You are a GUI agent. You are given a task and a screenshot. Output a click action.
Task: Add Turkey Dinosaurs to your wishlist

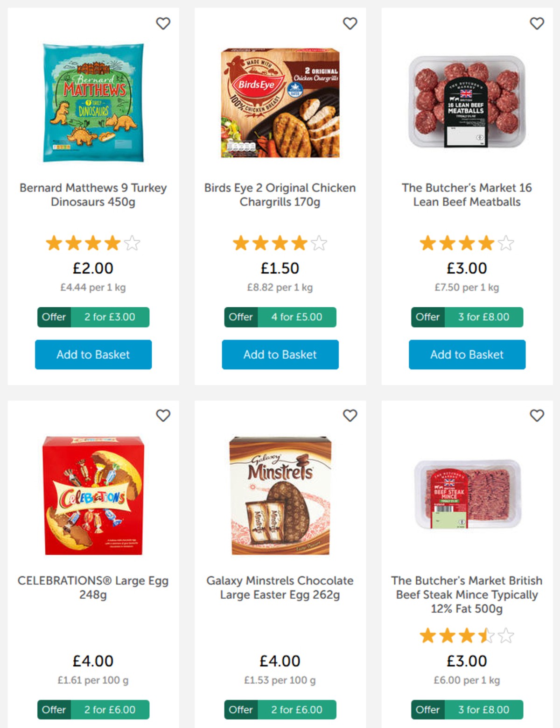(x=163, y=23)
